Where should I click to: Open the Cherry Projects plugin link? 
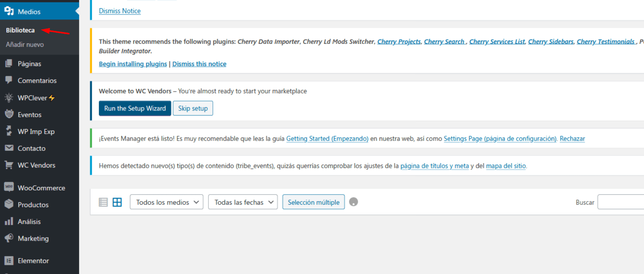click(399, 42)
